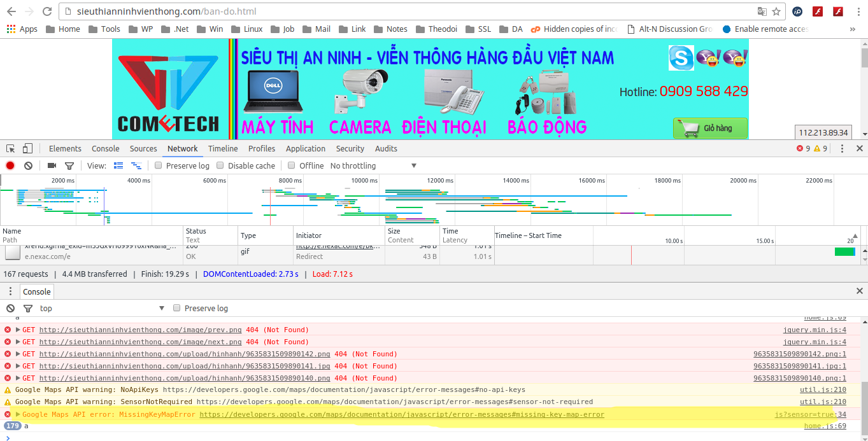Click the red error count indicator
868x441 pixels.
coord(803,148)
